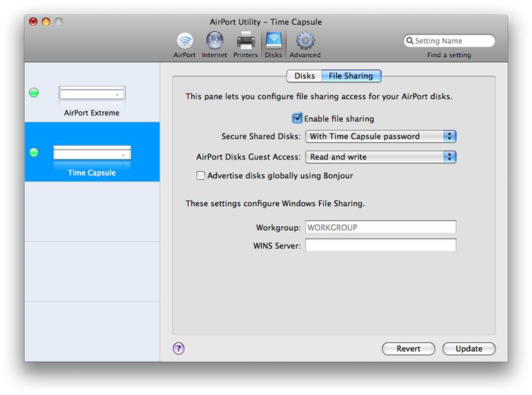Switch to the Disks tab

click(x=305, y=76)
